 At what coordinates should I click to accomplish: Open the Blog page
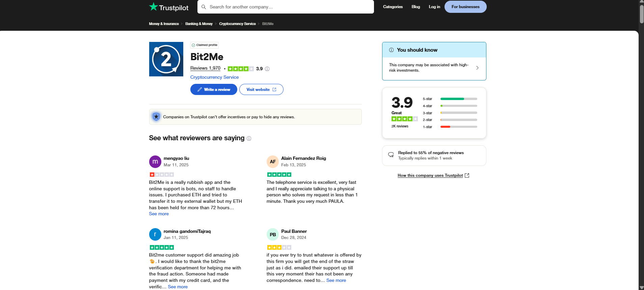[x=416, y=7]
